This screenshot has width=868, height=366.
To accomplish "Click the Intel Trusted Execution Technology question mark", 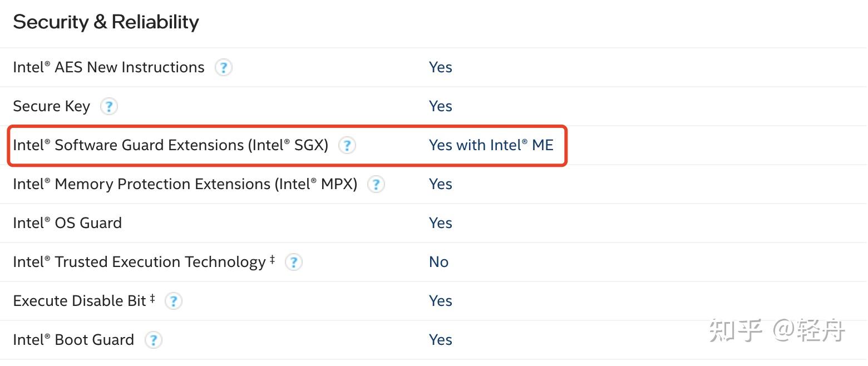I will point(293,262).
